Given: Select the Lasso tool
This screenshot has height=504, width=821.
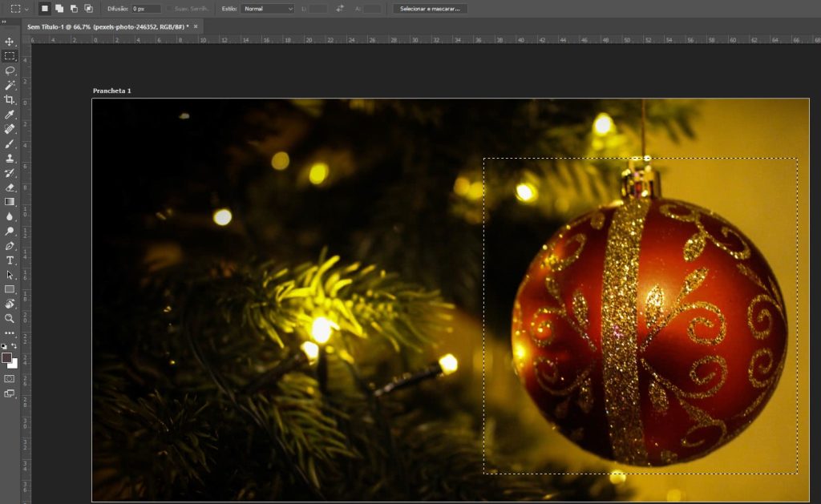Looking at the screenshot, I should [10, 71].
